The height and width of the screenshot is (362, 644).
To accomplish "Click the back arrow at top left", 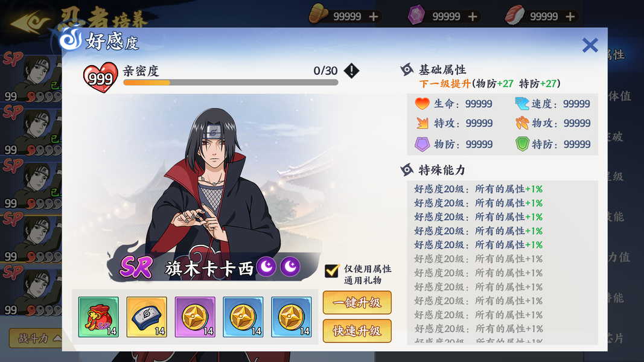I will tap(30, 21).
